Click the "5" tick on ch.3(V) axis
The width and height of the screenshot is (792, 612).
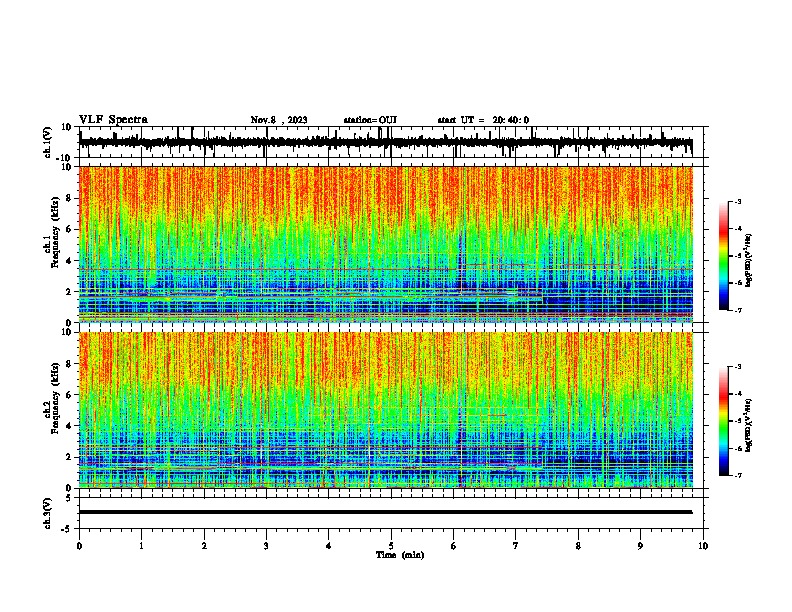pyautogui.click(x=69, y=498)
